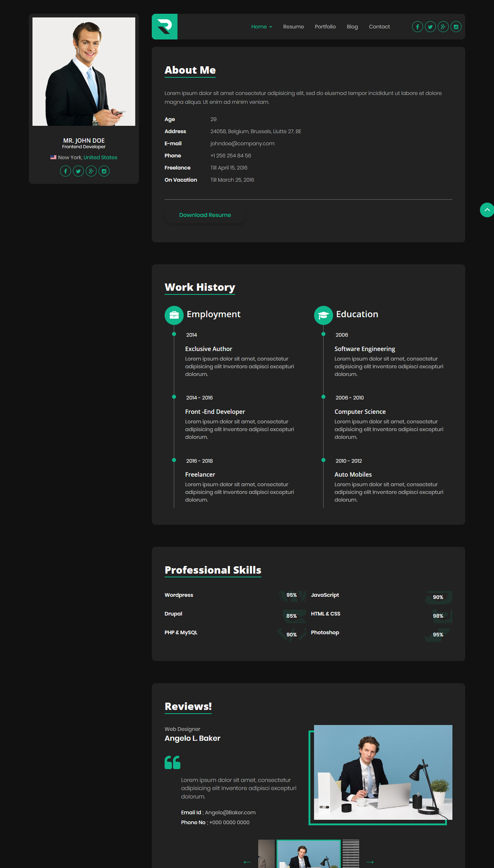Show next review with right arrow
494x868 pixels.
click(370, 862)
